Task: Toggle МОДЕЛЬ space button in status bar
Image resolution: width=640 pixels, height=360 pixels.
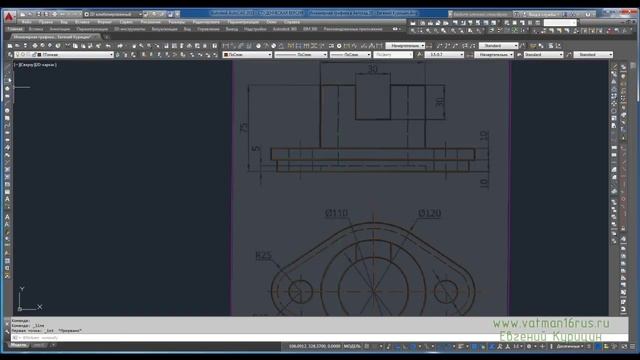Action: [x=352, y=347]
